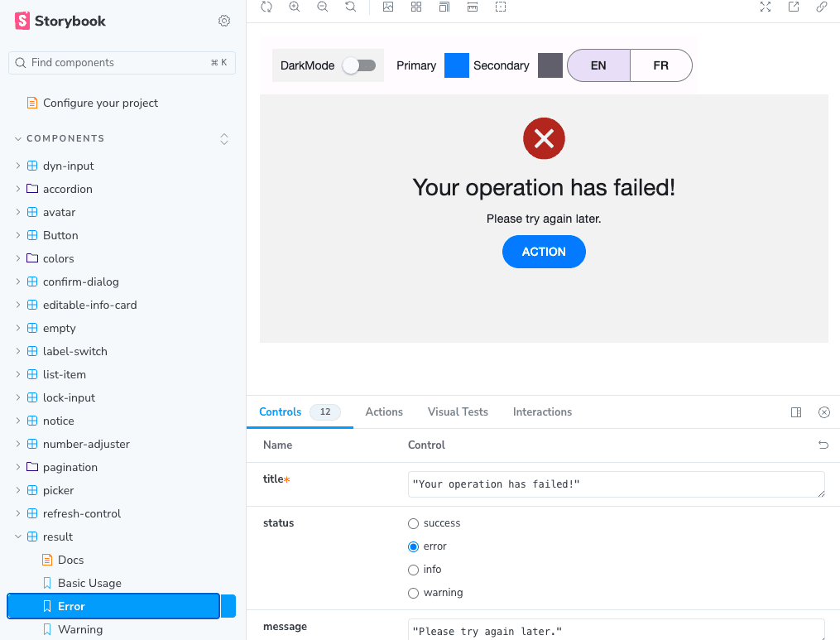840x640 pixels.
Task: Click the Storybook logo
Action: pos(60,21)
